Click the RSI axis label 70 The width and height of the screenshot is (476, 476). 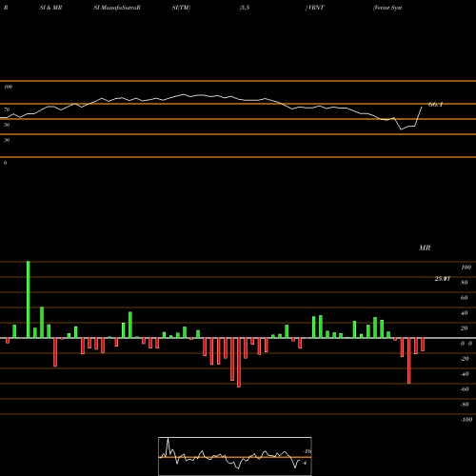pos(7,109)
